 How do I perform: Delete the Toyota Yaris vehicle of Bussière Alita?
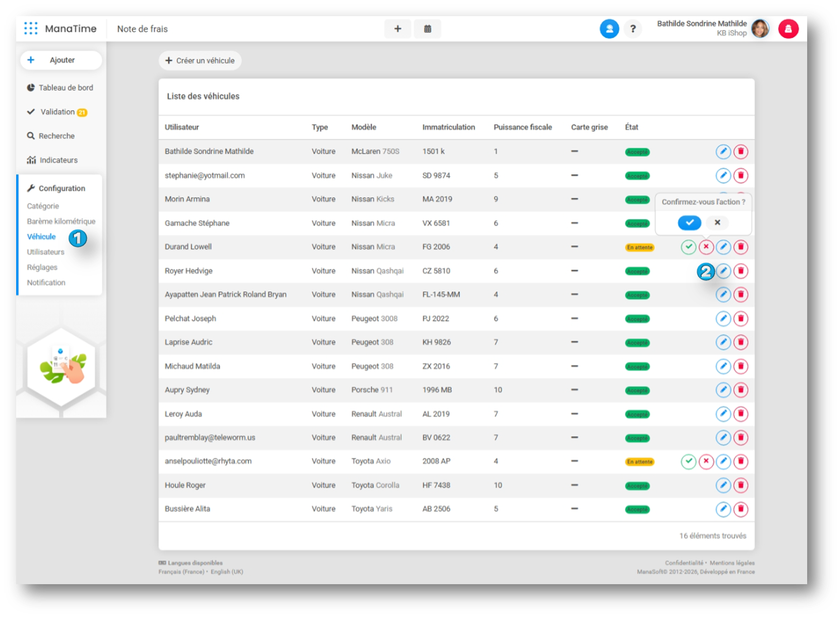point(740,509)
